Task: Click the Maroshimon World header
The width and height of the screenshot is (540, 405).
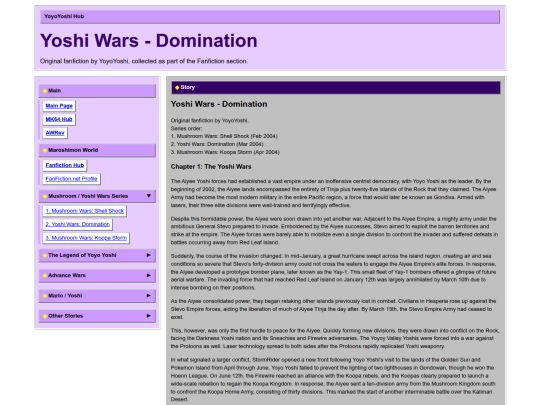Action: (x=97, y=150)
